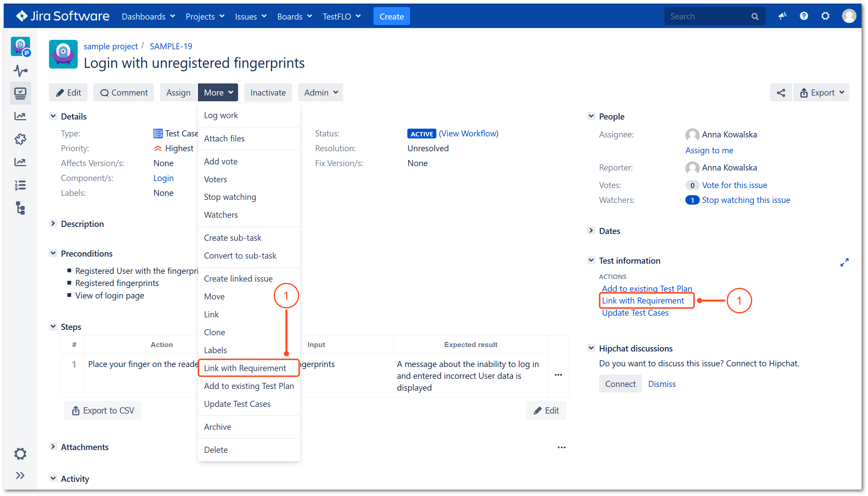The image size is (868, 496).
Task: Click into the Search field
Action: click(714, 16)
